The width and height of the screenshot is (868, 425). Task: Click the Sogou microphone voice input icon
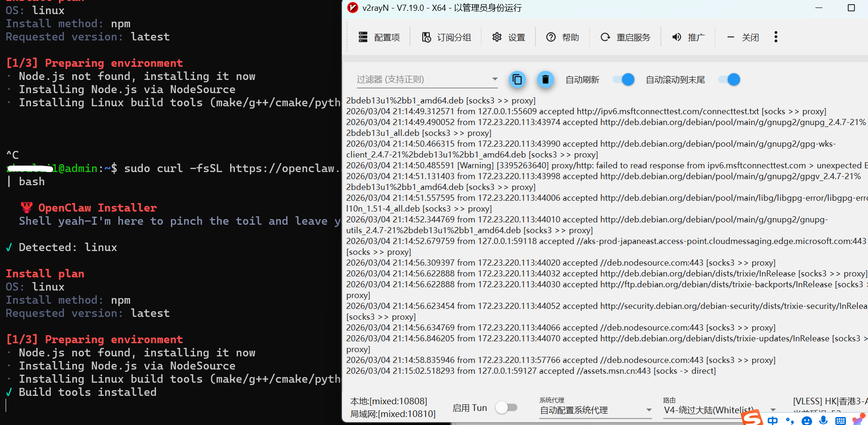823,420
